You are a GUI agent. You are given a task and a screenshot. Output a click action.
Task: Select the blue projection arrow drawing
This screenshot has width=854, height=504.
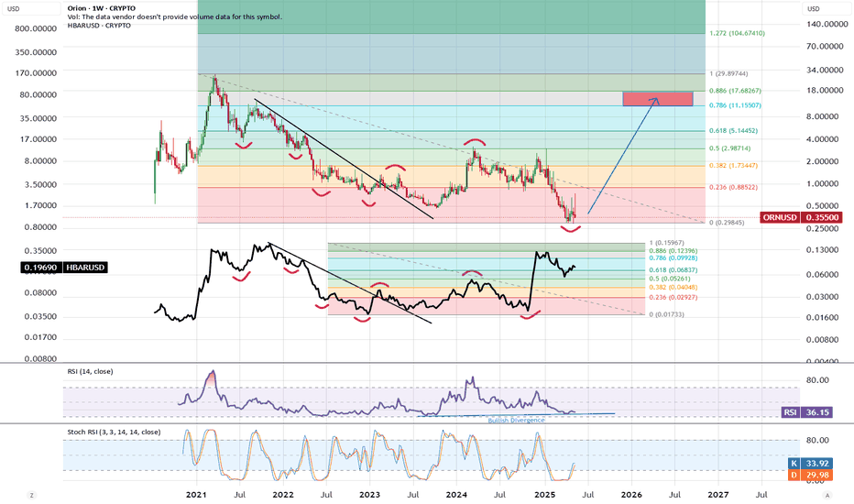(x=622, y=156)
